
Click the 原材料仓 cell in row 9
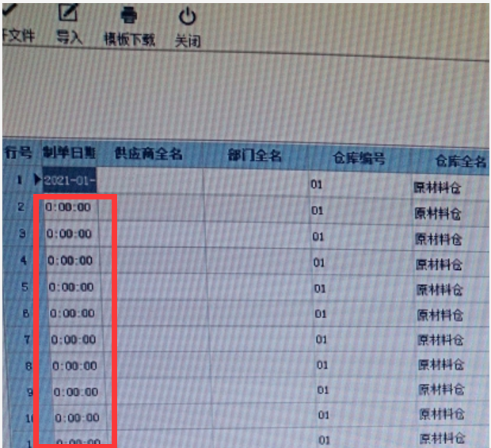442,389
